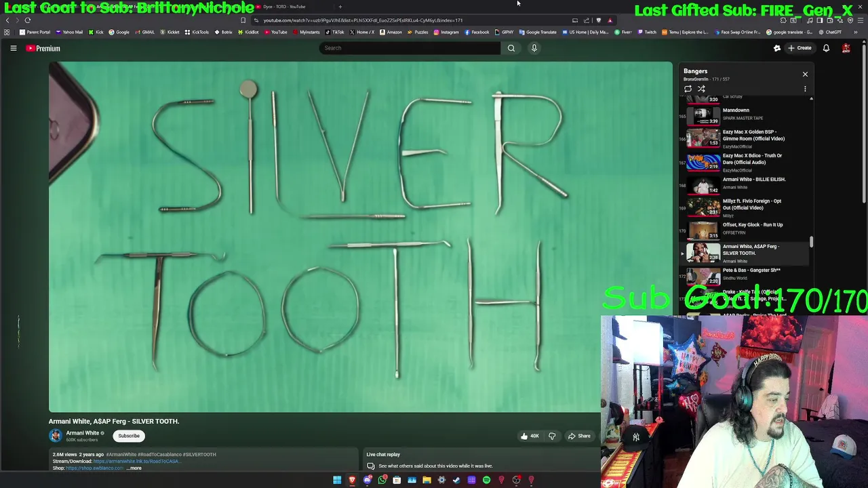This screenshot has width=868, height=488.
Task: Click the search magnifier button
Action: (x=511, y=48)
